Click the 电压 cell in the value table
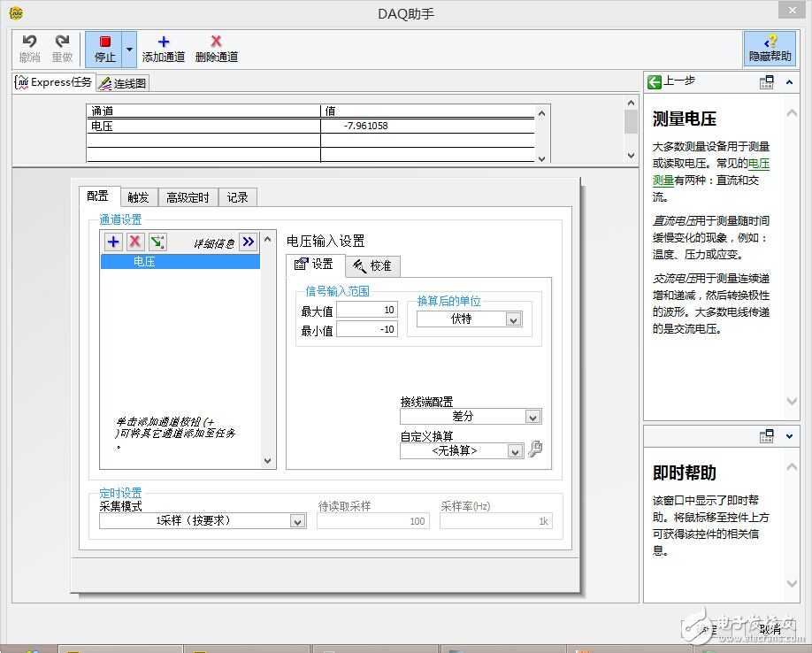This screenshot has height=653, width=812. [x=203, y=127]
